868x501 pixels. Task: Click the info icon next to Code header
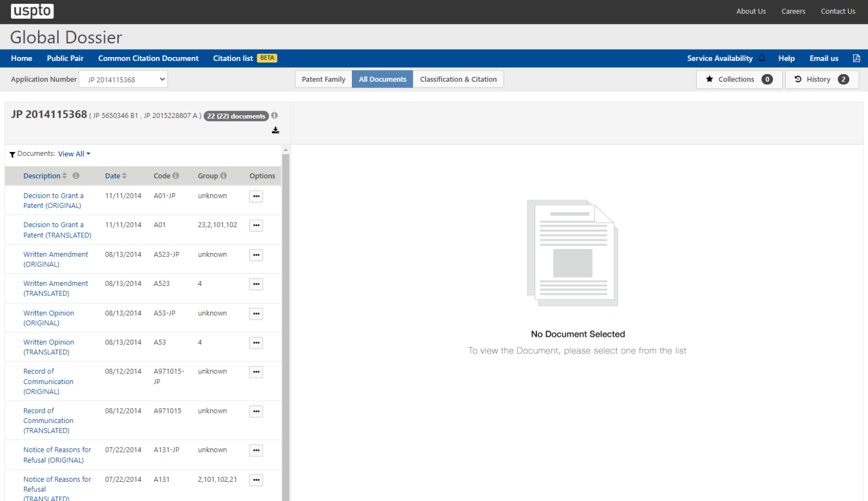coord(176,176)
